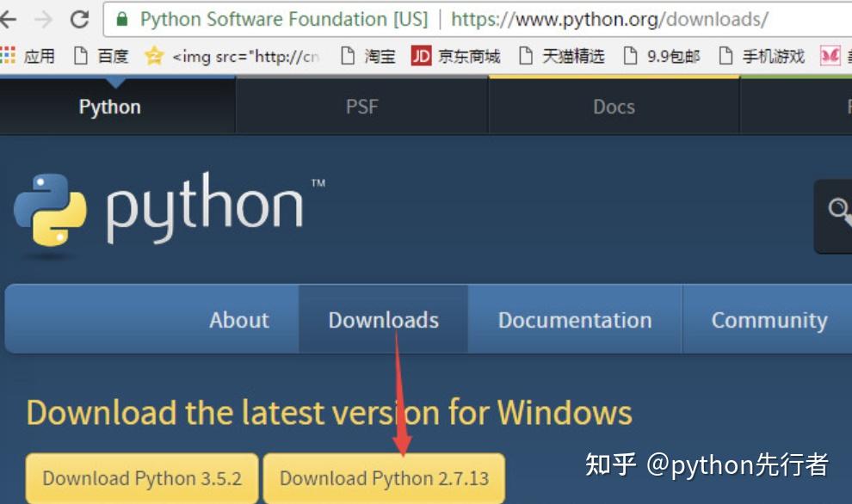The width and height of the screenshot is (852, 504).
Task: Open the Docs section from the top bar
Action: coord(613,106)
